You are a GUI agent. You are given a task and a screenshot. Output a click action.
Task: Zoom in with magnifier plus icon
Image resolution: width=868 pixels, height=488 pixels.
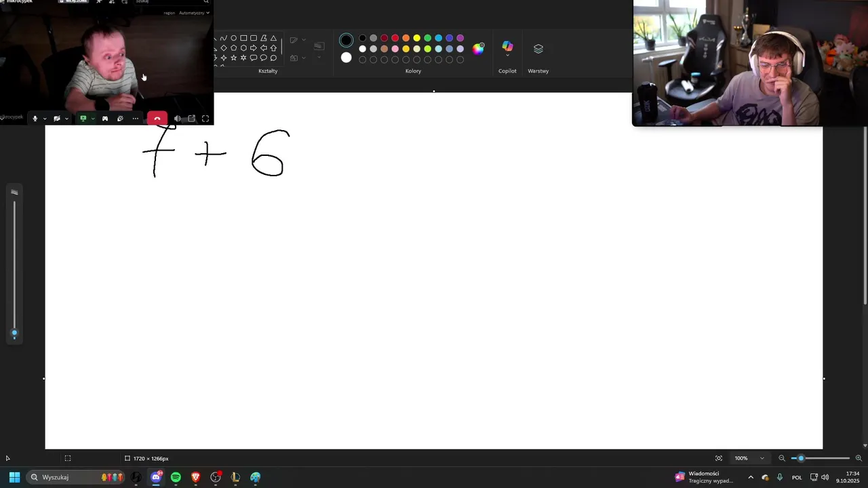[859, 458]
